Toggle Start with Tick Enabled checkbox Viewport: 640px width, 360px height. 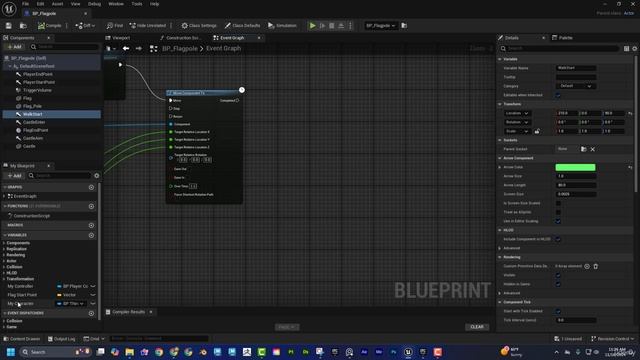[558, 311]
